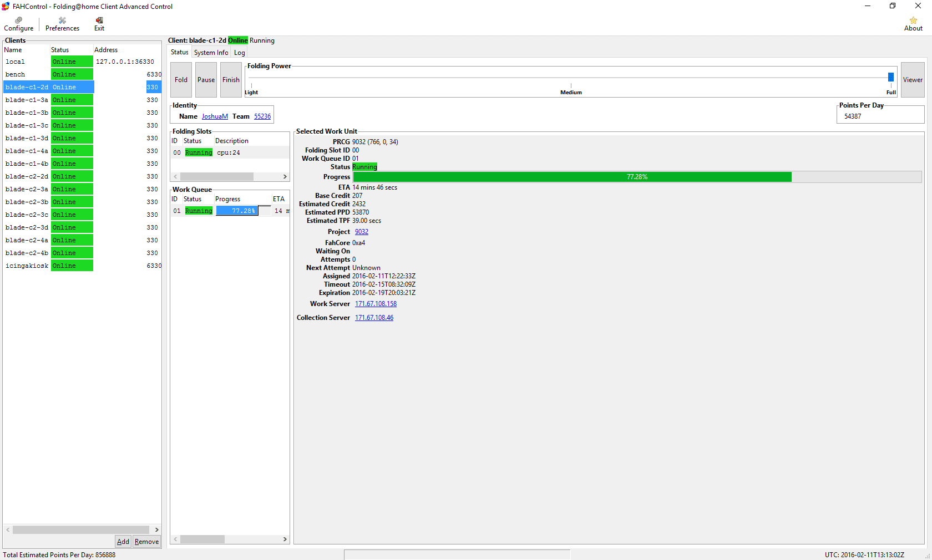Click the Remove client button
Viewport: 932px width, 560px height.
146,542
